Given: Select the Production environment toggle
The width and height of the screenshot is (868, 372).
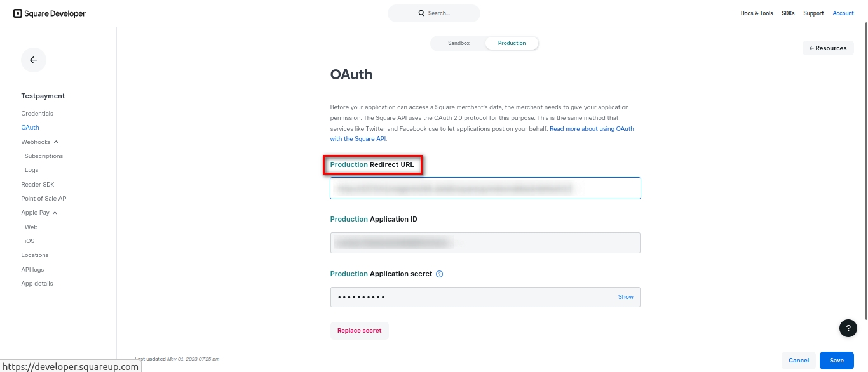Looking at the screenshot, I should pos(512,43).
